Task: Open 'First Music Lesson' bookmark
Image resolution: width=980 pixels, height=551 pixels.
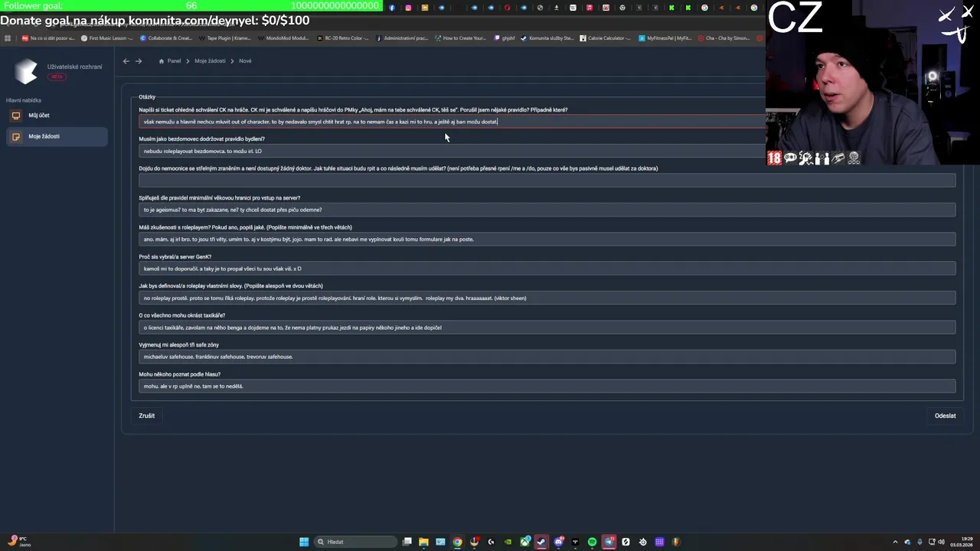Action: 107,38
